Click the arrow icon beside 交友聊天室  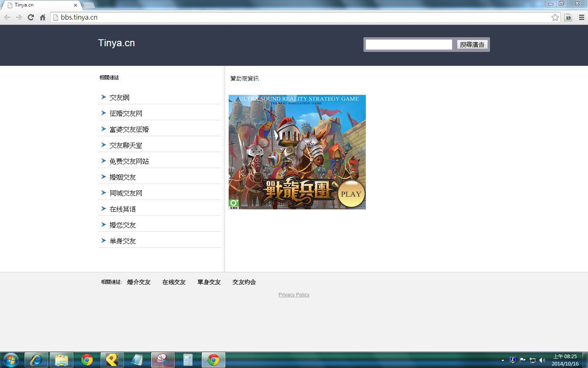tap(103, 145)
